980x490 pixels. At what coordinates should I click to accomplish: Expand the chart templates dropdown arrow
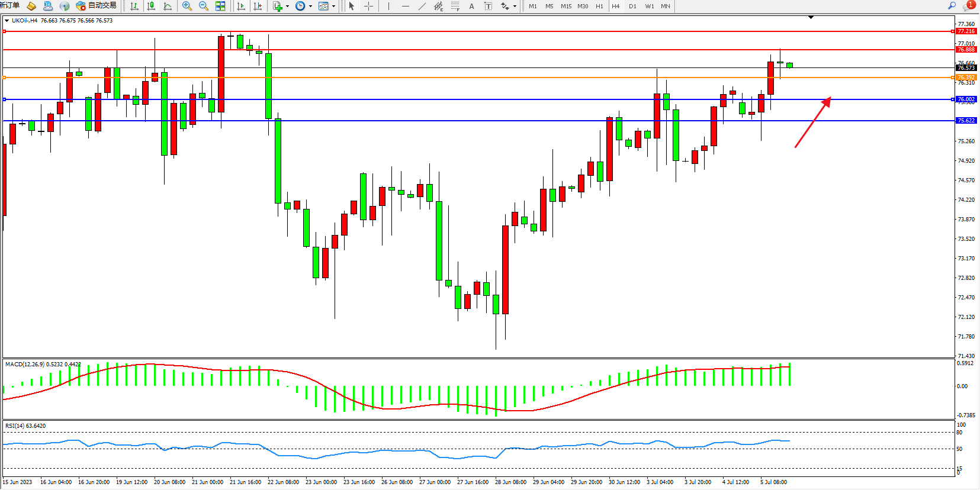tap(333, 7)
